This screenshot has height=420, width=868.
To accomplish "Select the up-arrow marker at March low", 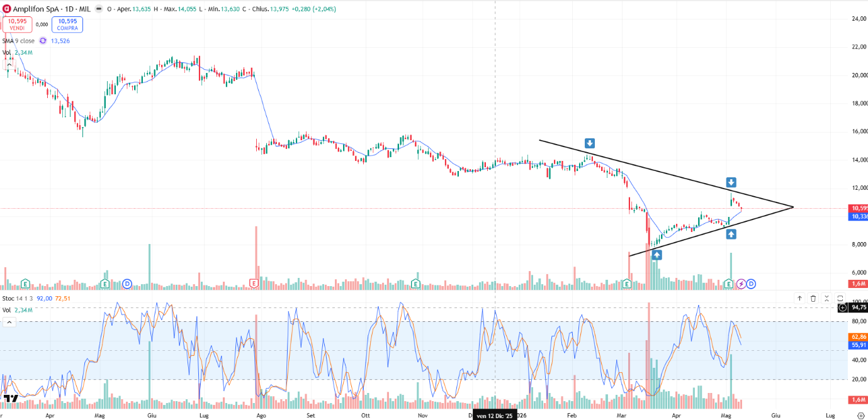I will 657,255.
